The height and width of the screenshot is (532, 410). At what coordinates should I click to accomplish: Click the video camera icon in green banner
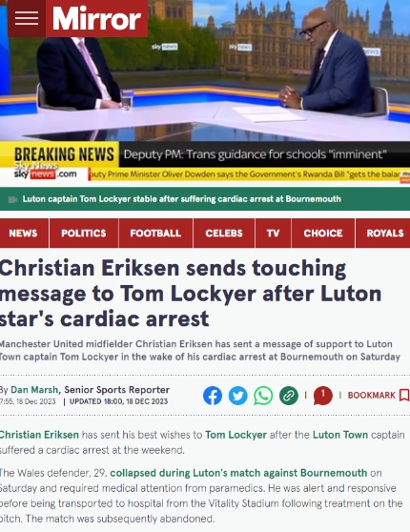pyautogui.click(x=12, y=199)
